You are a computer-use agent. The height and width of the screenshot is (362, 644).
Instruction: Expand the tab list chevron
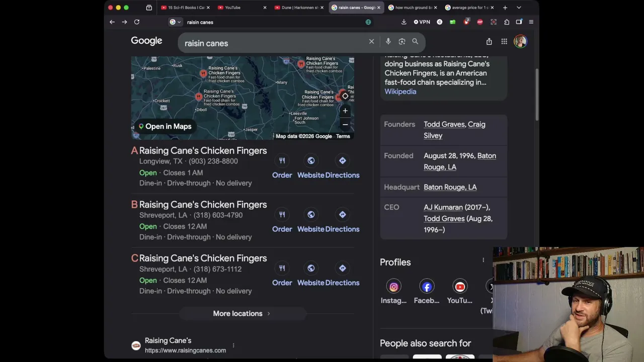pyautogui.click(x=519, y=8)
